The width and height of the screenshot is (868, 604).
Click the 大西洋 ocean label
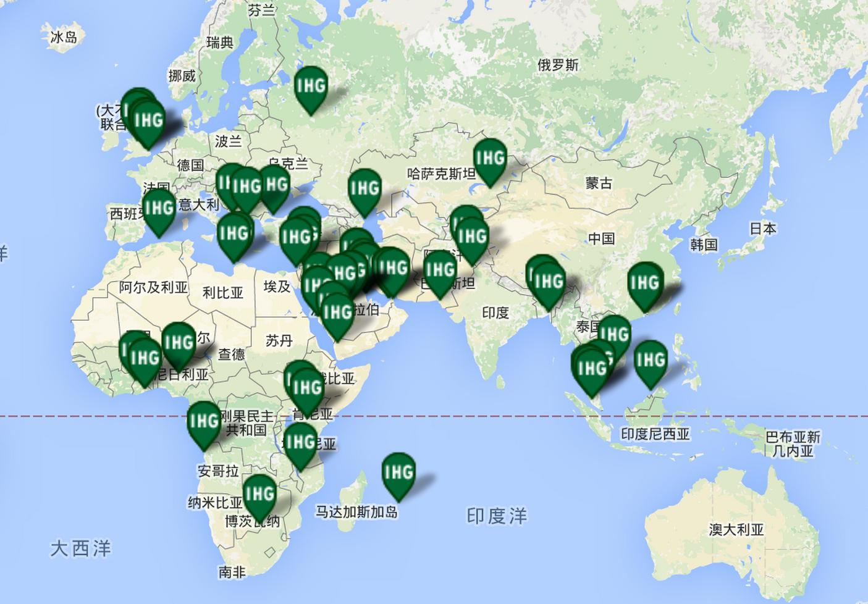(x=81, y=548)
